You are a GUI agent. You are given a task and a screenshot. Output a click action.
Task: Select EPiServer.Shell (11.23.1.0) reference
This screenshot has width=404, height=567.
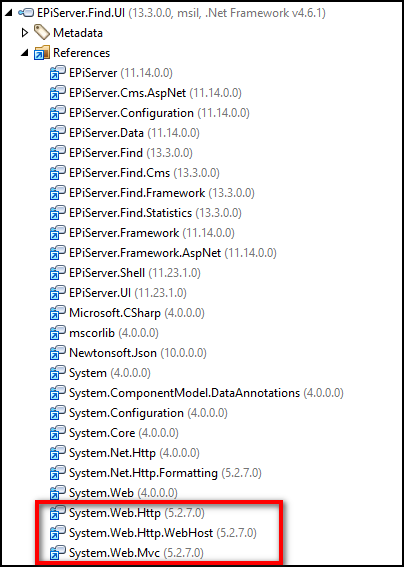(135, 273)
